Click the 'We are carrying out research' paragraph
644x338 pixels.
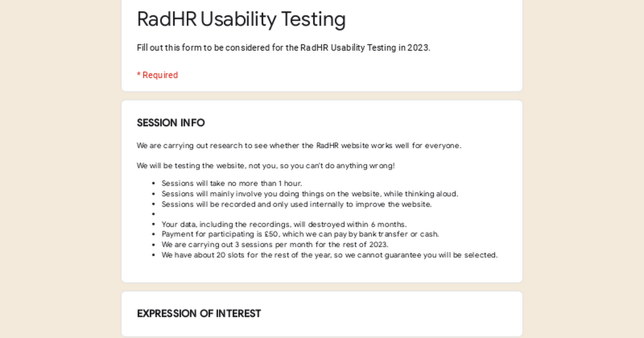299,145
